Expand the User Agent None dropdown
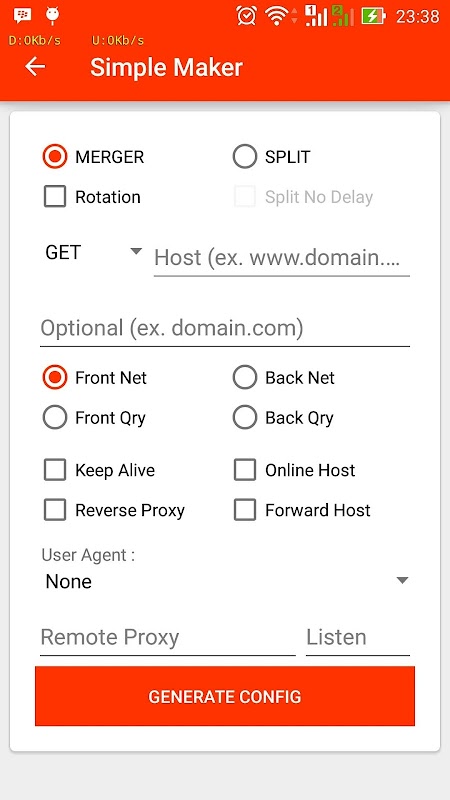Screen dimensions: 450x800 click(x=225, y=581)
